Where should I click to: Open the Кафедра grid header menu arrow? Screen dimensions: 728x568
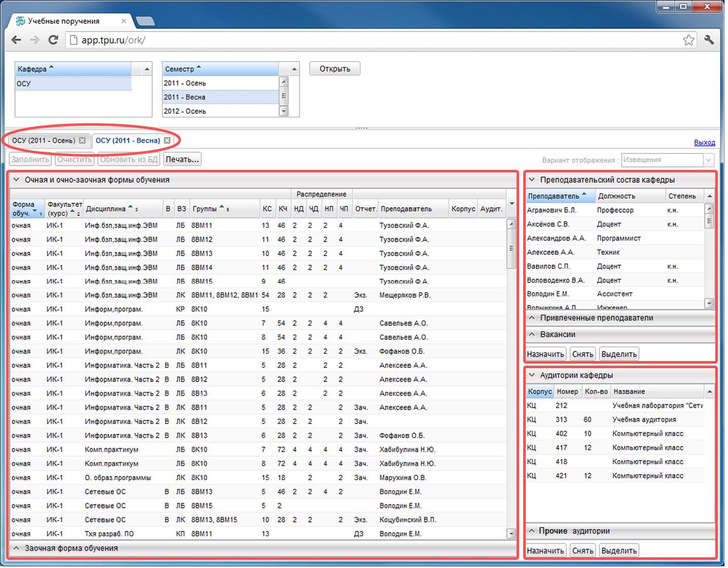pos(147,69)
